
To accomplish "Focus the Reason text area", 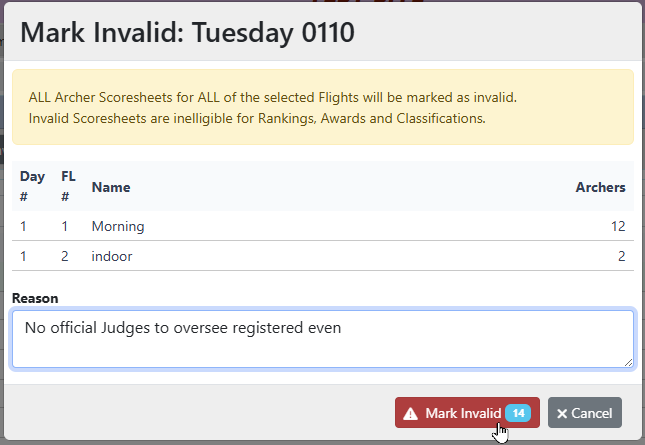I will pos(321,338).
